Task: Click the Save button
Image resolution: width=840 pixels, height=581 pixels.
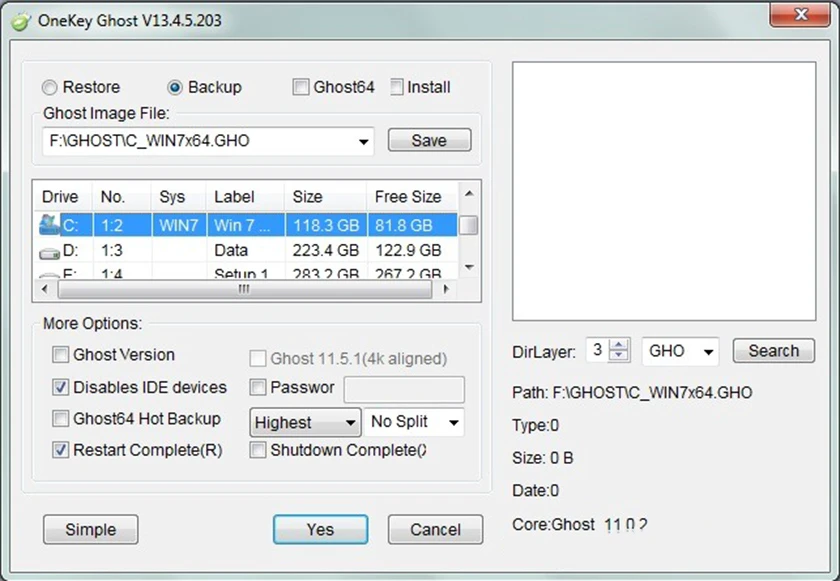Action: tap(429, 140)
